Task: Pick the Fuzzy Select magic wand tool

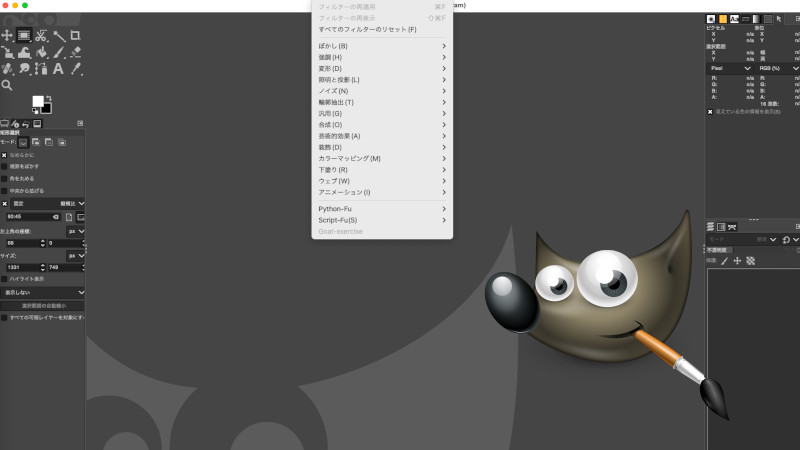Action: click(59, 35)
